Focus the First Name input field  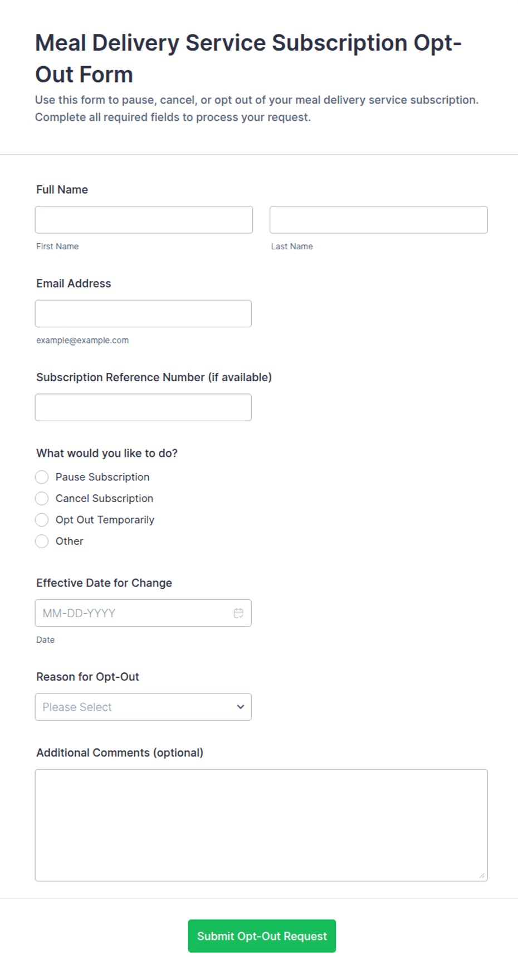(144, 220)
